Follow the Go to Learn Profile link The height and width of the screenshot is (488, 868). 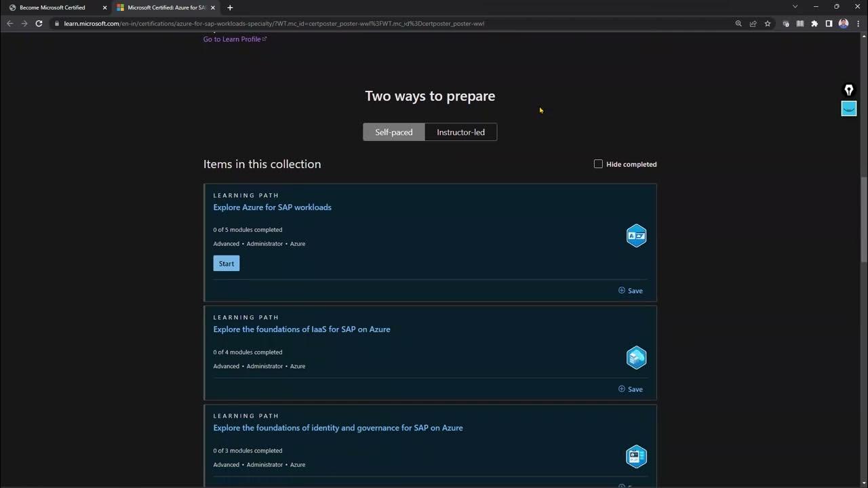tap(235, 39)
